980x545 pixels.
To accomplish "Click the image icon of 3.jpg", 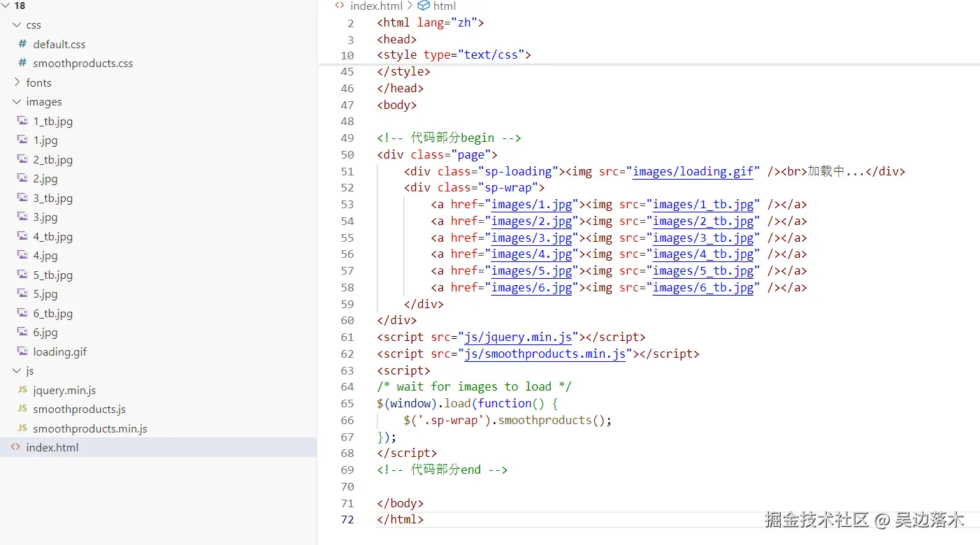I will click(x=22, y=217).
